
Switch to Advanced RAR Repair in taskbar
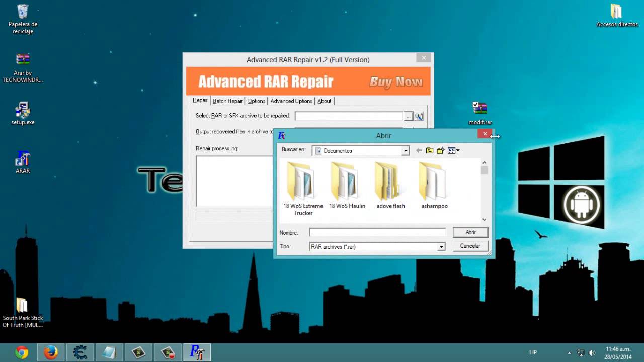196,353
